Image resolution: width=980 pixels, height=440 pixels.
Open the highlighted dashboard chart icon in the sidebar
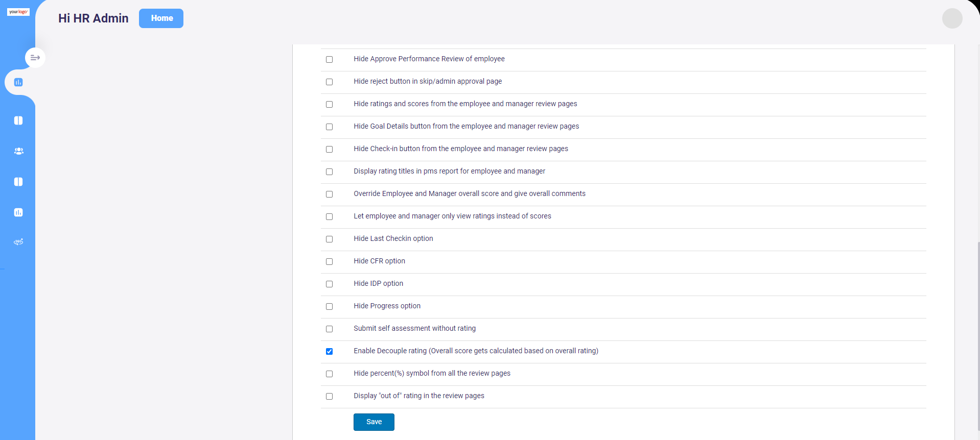(x=18, y=82)
